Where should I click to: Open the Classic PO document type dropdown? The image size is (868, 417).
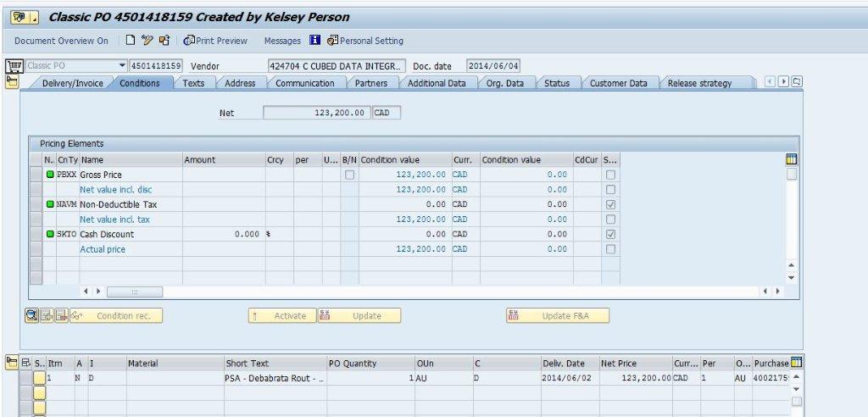tap(121, 66)
